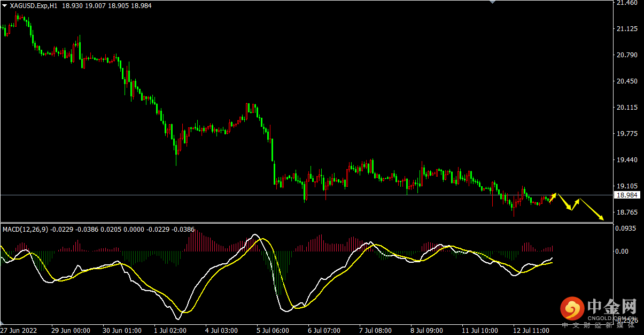Click the 21.460 price axis level
Viewport: 644px width, 335px height.
tap(626, 3)
